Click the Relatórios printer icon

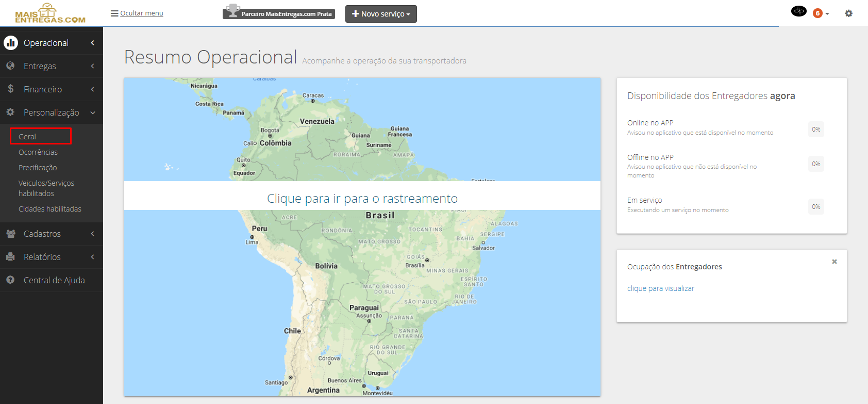click(10, 256)
